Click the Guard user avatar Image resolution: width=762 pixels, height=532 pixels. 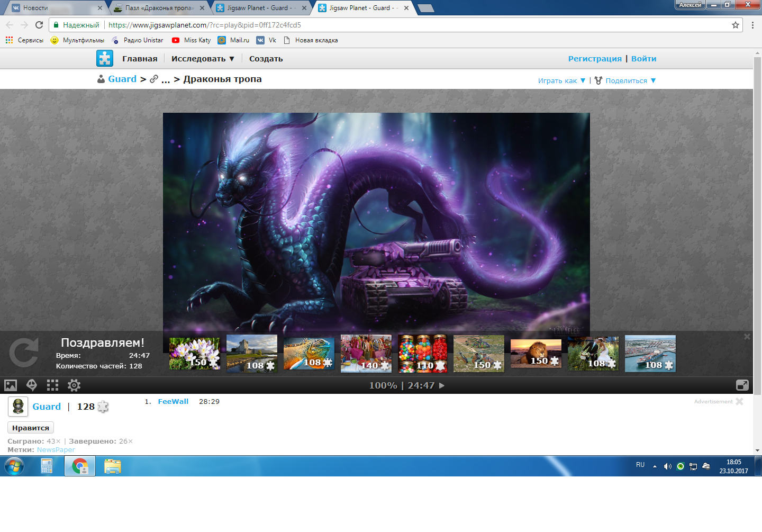click(18, 407)
